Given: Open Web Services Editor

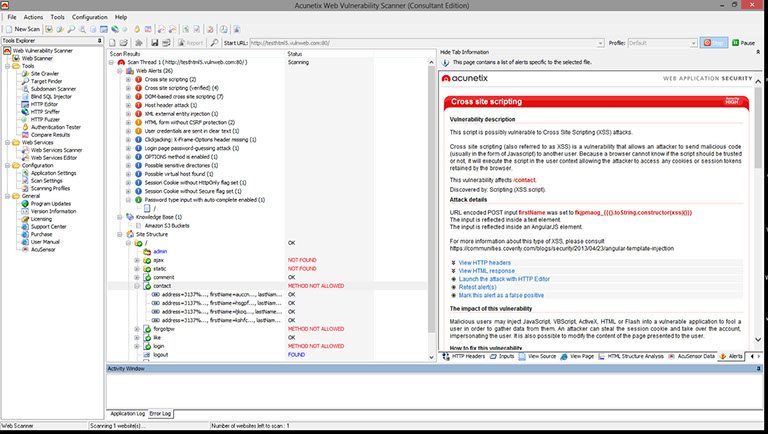Looking at the screenshot, I should (x=54, y=158).
